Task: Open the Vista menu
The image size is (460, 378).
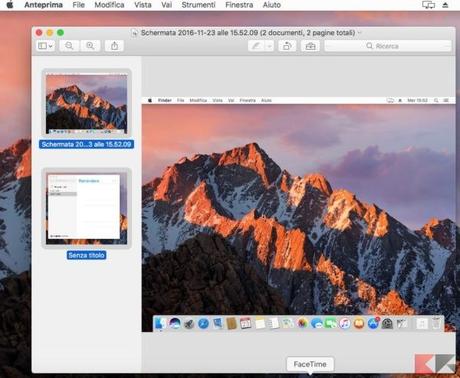Action: coord(143,5)
